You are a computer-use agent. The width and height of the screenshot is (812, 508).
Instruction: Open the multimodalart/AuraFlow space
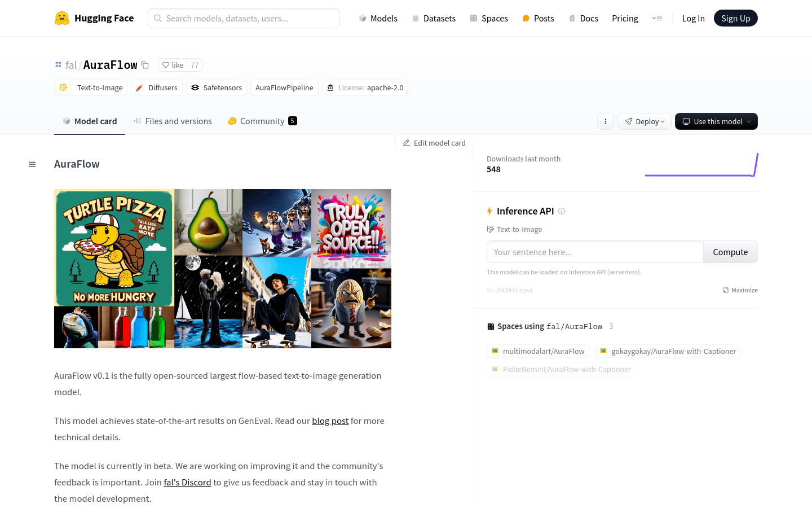(538, 351)
